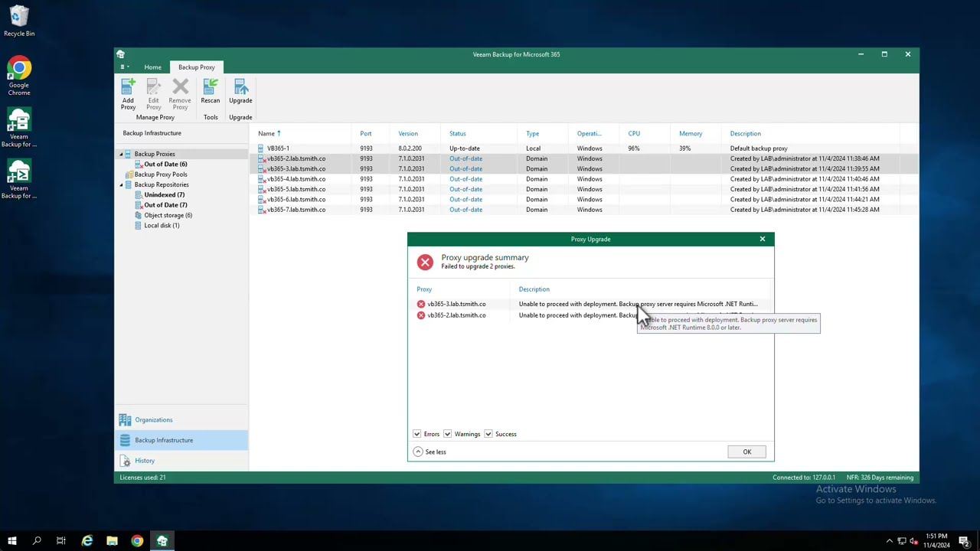Screen dimensions: 980x551
Task: Select the VB365-1 proxy row
Action: tap(583, 148)
